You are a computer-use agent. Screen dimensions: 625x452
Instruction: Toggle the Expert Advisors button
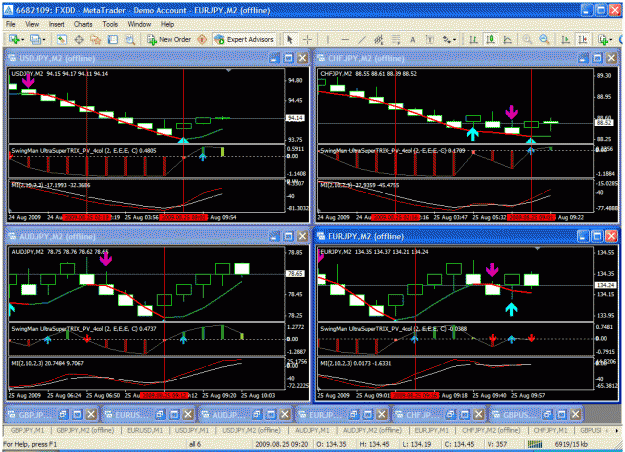tap(244, 39)
